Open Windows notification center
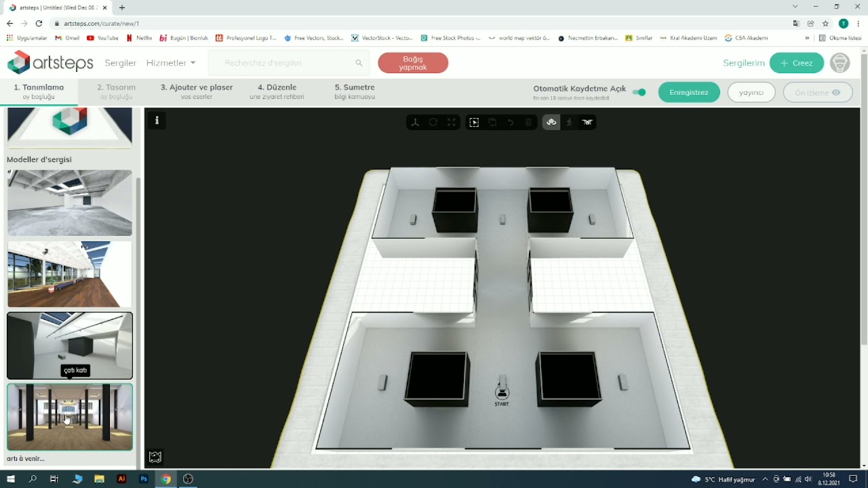Image resolution: width=868 pixels, height=488 pixels. pyautogui.click(x=854, y=479)
